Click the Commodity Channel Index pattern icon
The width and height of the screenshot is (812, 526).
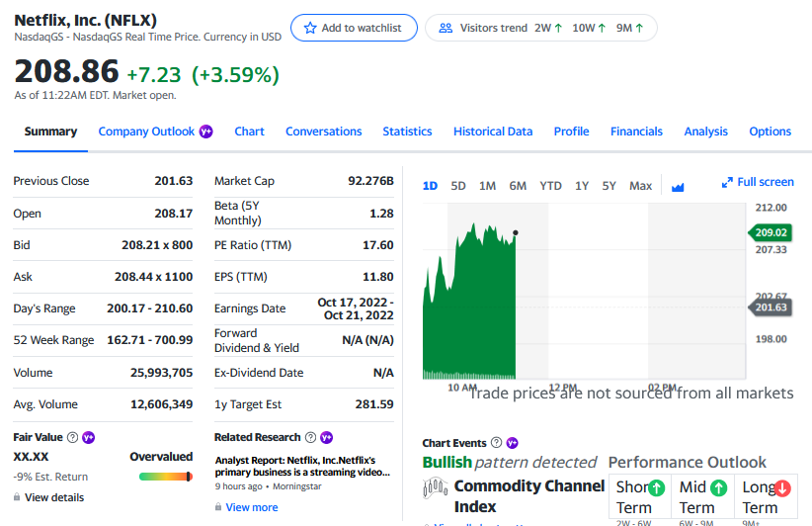click(x=436, y=487)
